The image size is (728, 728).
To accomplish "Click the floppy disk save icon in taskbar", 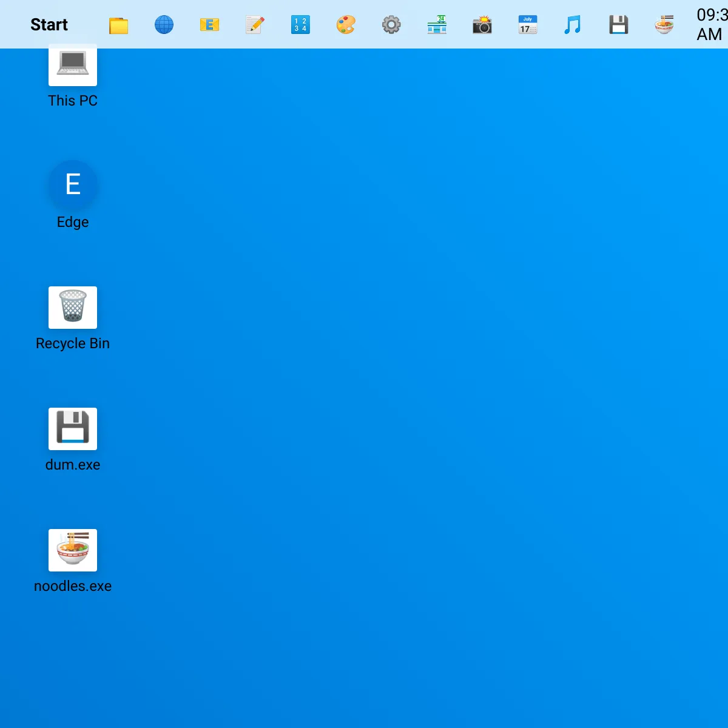I will coord(618,24).
